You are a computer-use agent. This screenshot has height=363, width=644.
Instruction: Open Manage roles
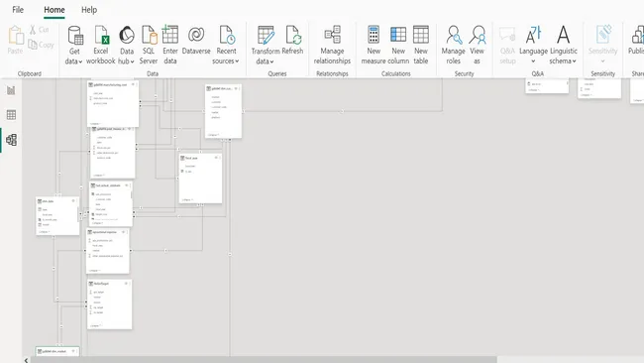pos(454,45)
